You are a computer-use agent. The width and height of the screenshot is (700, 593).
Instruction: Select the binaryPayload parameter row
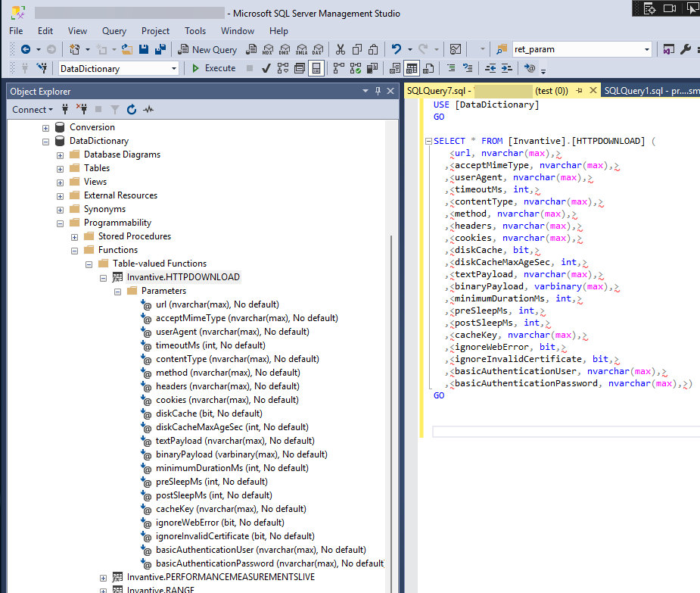pos(241,454)
